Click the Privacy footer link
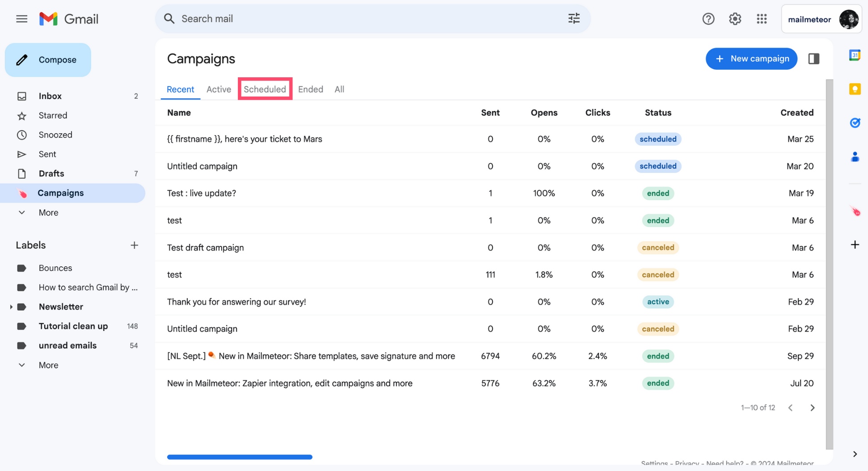868x471 pixels. tap(687, 463)
